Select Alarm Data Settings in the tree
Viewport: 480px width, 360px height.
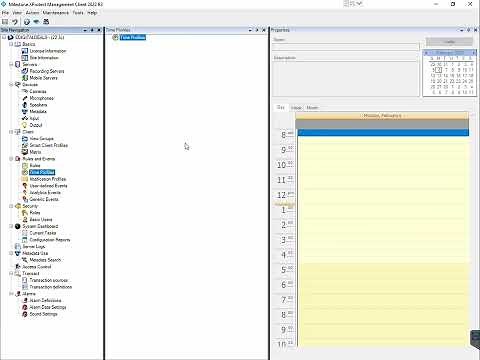(48, 307)
